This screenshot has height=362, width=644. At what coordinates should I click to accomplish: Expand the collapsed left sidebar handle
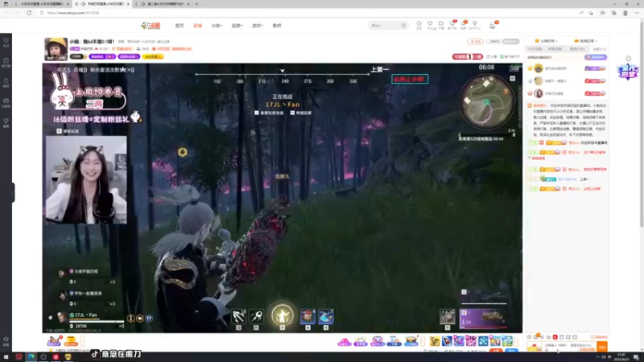tap(13, 192)
